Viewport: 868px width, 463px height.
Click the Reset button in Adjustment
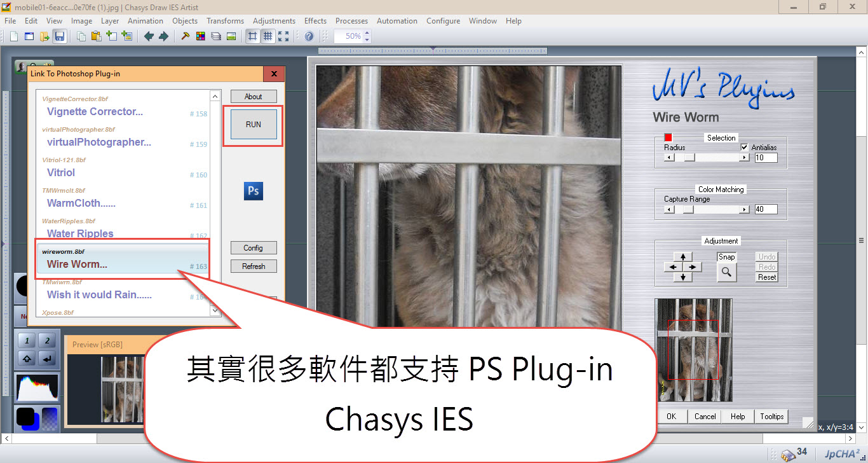[767, 277]
